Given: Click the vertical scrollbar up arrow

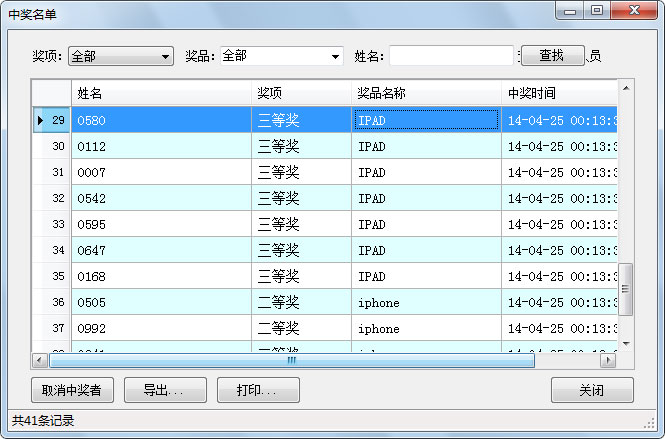Looking at the screenshot, I should click(x=626, y=88).
